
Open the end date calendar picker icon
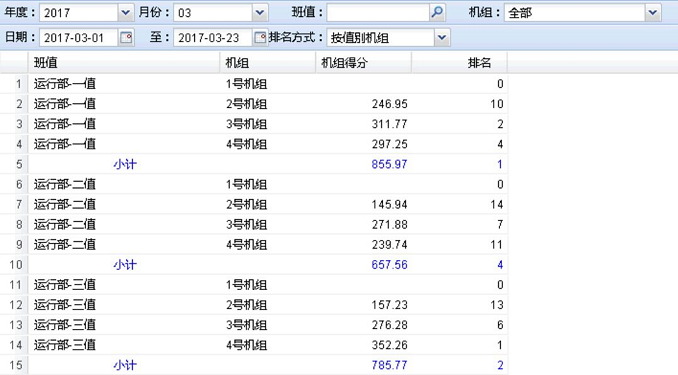coord(260,38)
